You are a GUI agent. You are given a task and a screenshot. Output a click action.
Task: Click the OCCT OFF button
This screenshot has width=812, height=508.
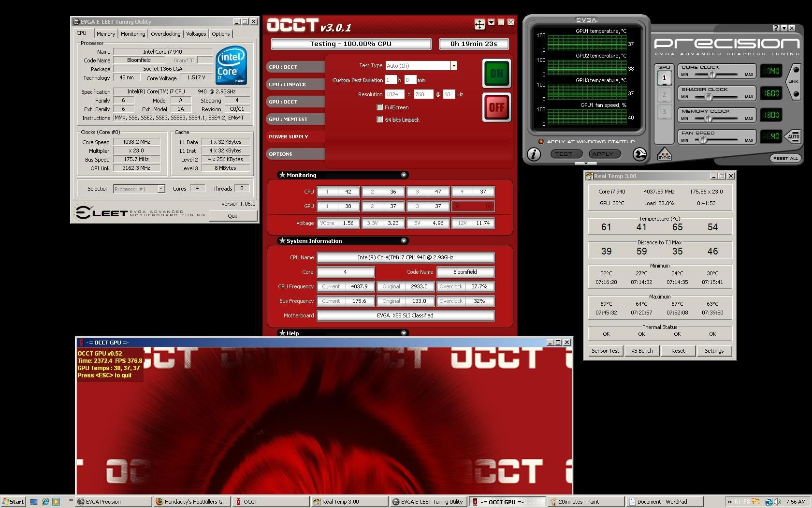click(x=496, y=107)
